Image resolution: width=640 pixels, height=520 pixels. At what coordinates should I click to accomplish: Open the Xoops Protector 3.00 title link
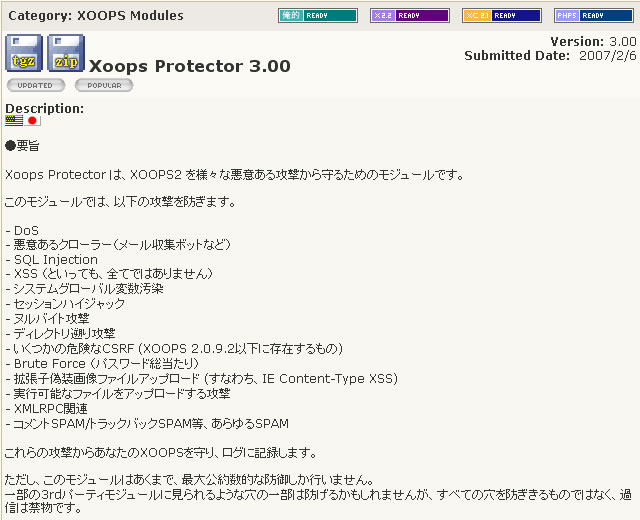(x=190, y=66)
